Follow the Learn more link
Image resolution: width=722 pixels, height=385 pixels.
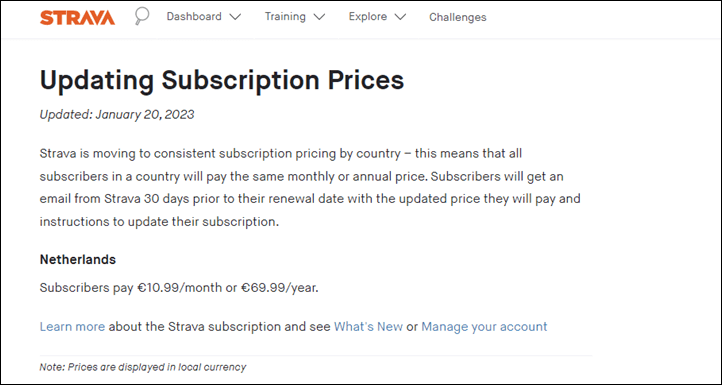72,327
